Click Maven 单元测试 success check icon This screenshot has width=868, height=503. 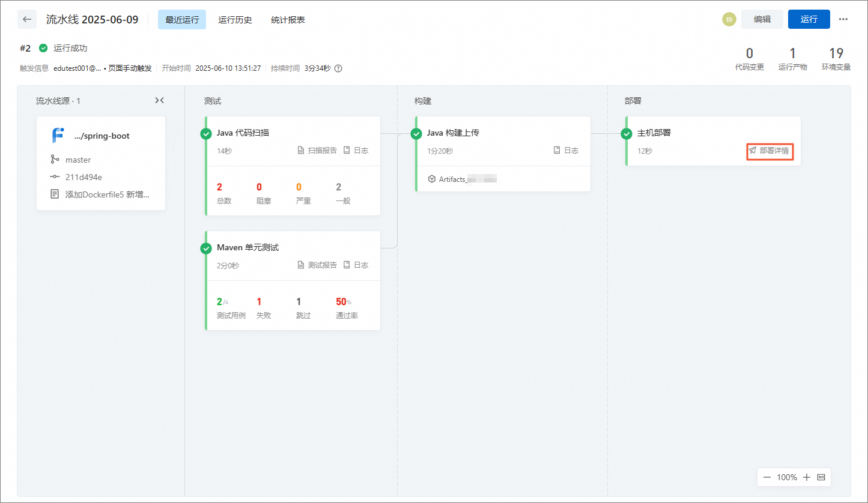click(x=206, y=248)
